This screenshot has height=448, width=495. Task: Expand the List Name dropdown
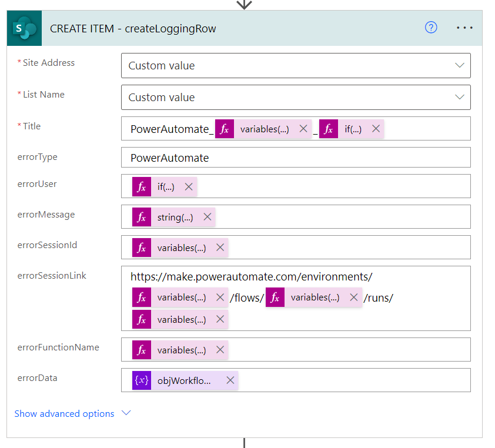pos(460,98)
